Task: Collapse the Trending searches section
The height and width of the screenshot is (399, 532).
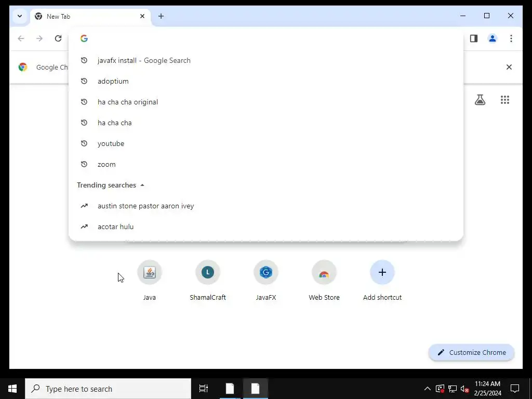Action: click(142, 185)
